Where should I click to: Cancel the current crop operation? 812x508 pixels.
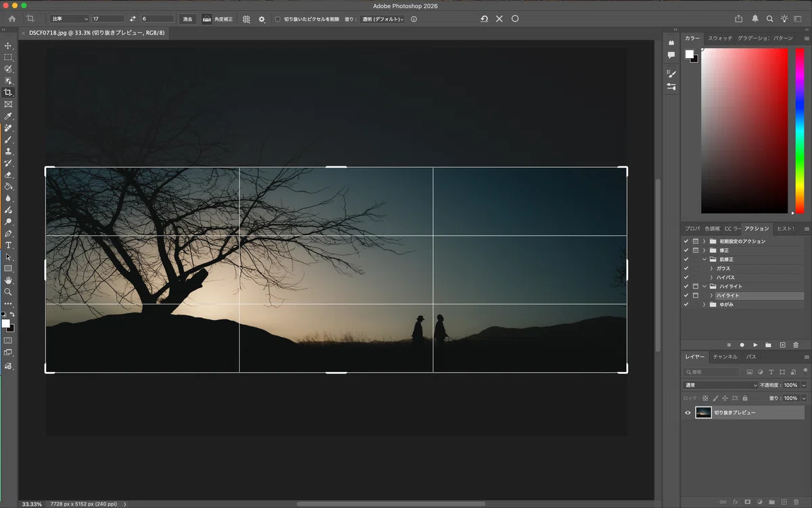(x=499, y=19)
